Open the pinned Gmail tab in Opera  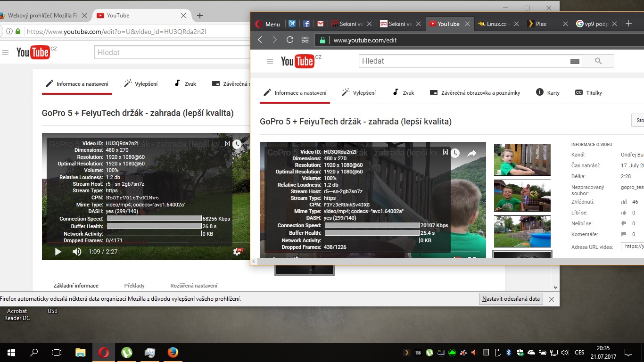pos(320,24)
